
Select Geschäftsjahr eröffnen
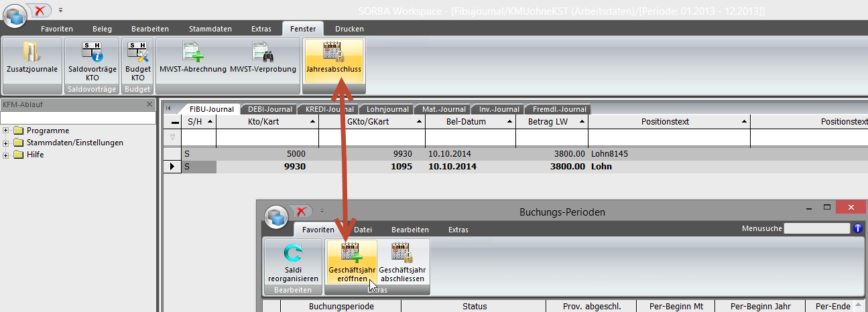(351, 262)
